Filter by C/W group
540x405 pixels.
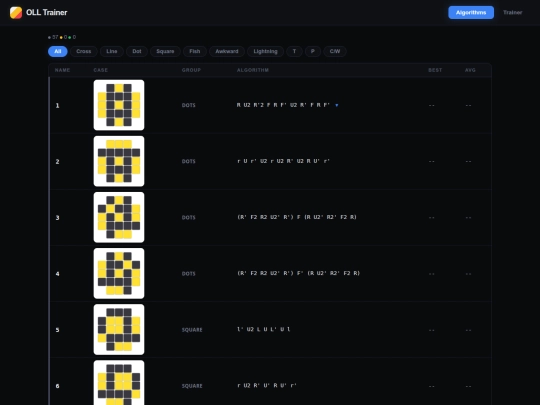pos(335,51)
